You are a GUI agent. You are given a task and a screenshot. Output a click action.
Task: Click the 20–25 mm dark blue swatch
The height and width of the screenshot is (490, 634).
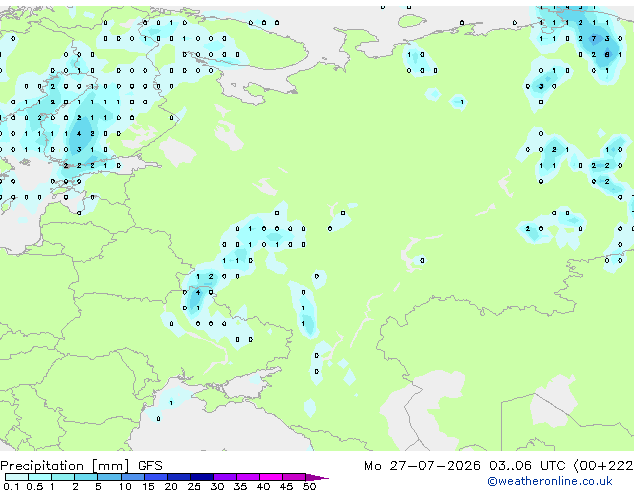178,477
